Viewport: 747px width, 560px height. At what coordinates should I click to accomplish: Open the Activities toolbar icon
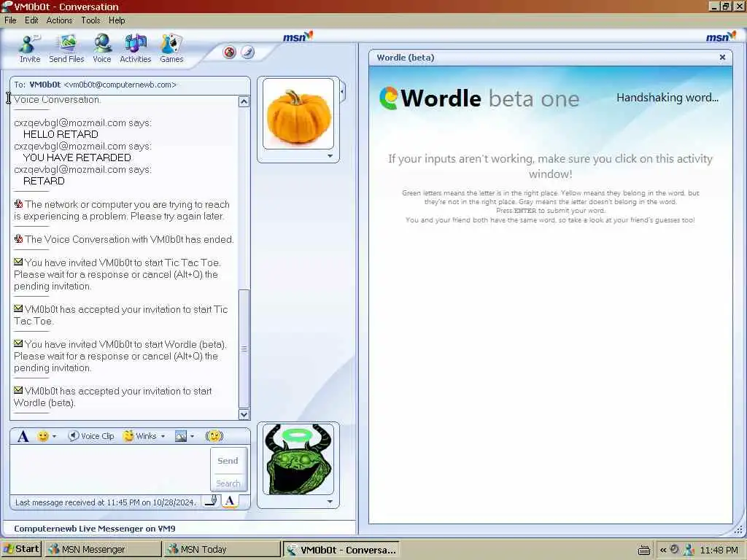click(x=135, y=49)
